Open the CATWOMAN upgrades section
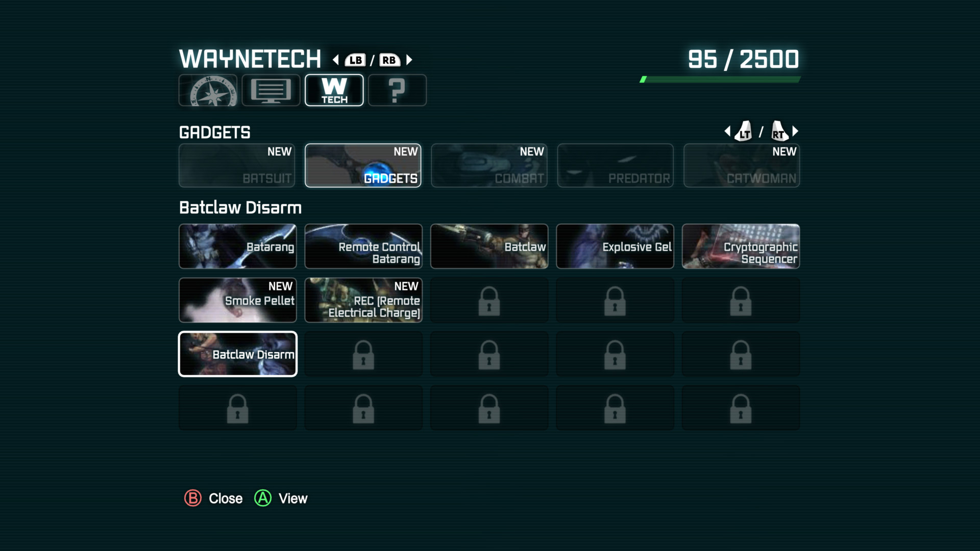The image size is (980, 551). click(x=741, y=165)
